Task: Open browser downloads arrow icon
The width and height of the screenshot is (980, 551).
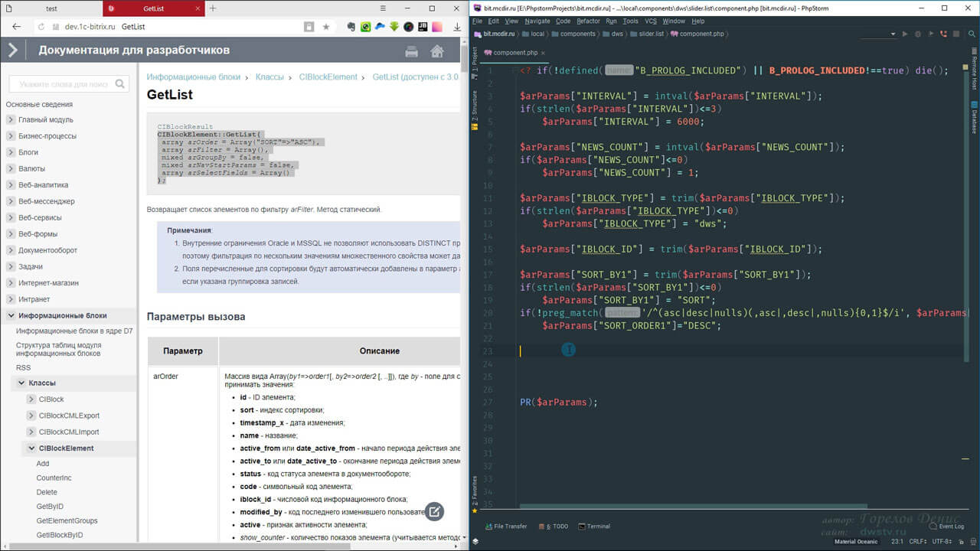Action: coord(457,26)
